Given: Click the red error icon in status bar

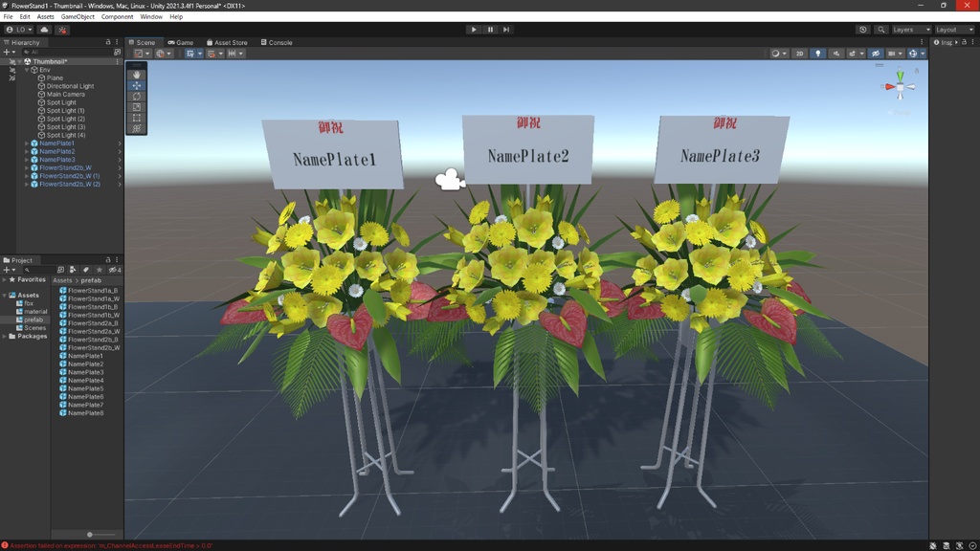Looking at the screenshot, I should [5, 545].
